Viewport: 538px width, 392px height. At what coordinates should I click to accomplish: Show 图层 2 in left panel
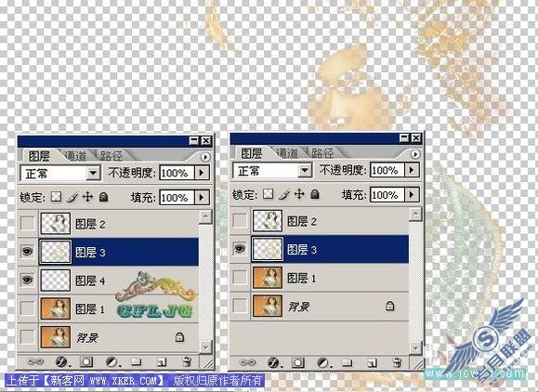click(28, 223)
